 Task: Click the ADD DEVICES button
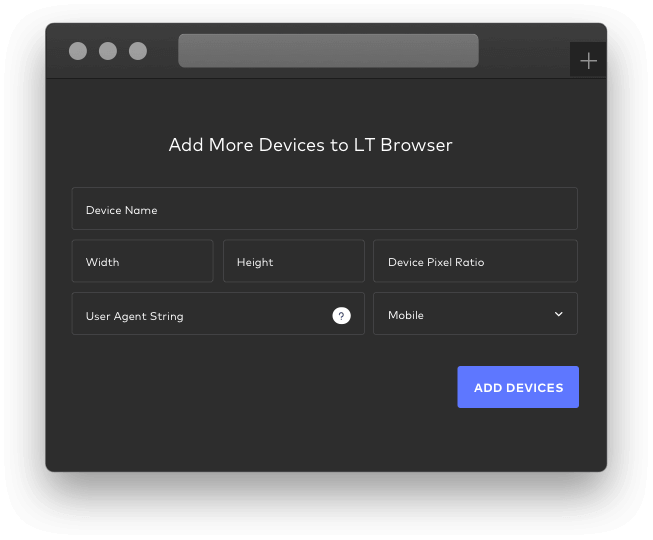coord(518,387)
